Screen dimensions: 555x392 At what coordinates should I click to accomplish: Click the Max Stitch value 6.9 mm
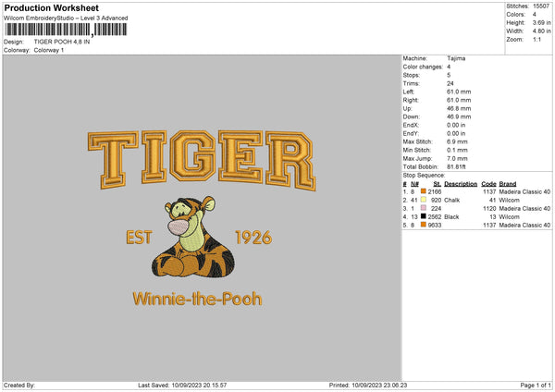tap(457, 141)
